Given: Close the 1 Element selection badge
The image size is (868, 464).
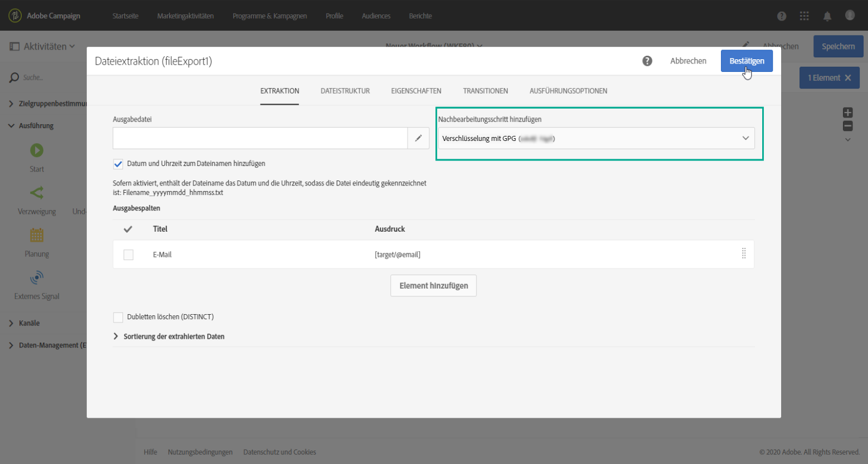Looking at the screenshot, I should coord(848,78).
